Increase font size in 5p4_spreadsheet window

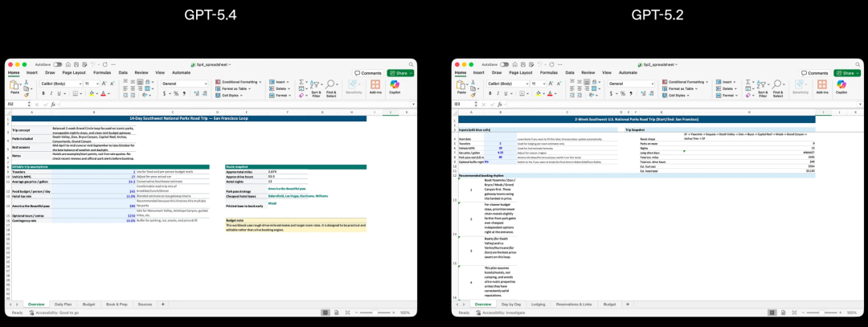tap(104, 84)
